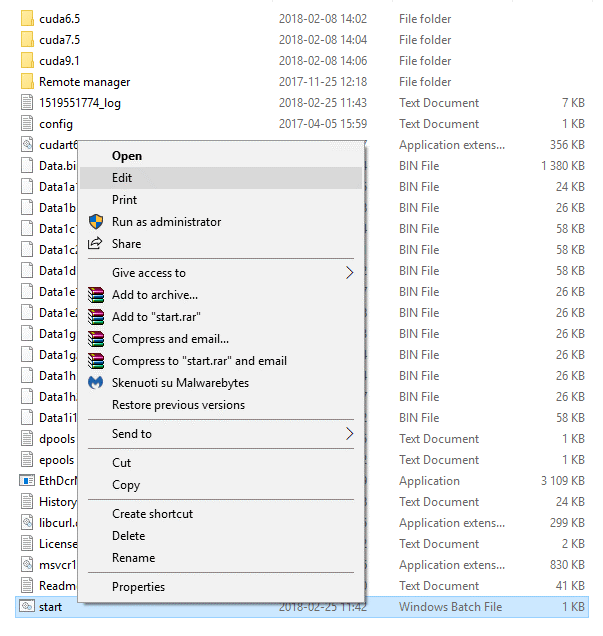This screenshot has width=603, height=636.
Task: Click the Run as administrator shield icon
Action: pos(96,222)
